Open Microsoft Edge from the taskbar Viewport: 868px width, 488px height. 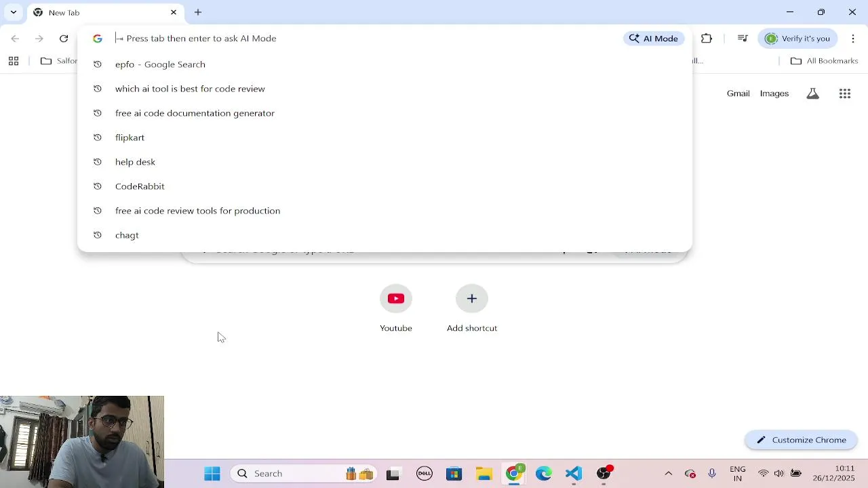[544, 474]
